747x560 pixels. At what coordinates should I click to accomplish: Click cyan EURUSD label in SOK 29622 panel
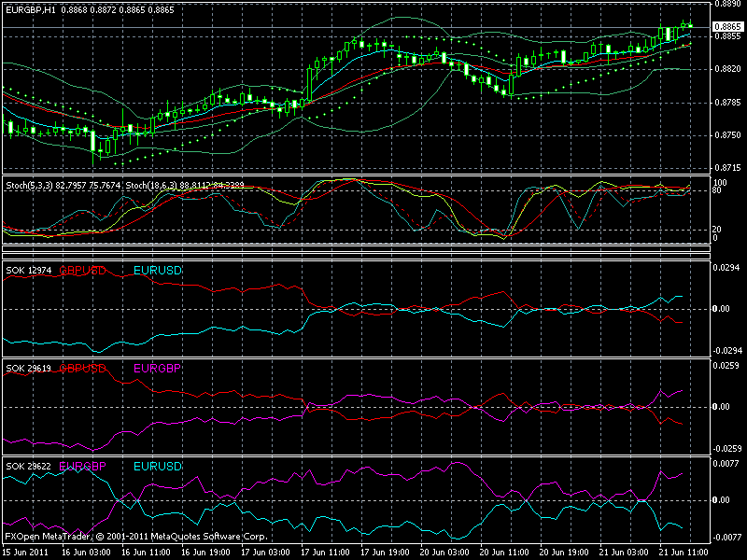coord(158,466)
